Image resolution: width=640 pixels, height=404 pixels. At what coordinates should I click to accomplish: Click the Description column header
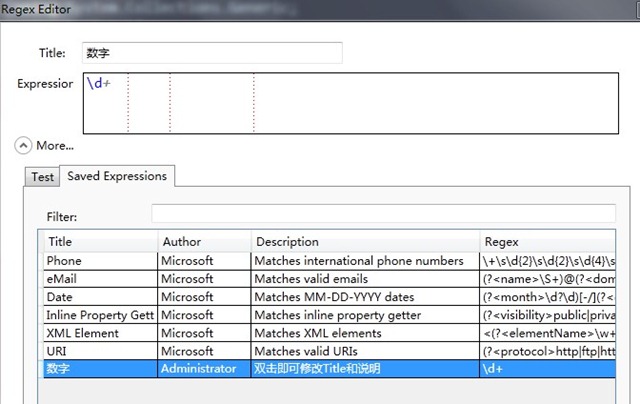(x=364, y=241)
